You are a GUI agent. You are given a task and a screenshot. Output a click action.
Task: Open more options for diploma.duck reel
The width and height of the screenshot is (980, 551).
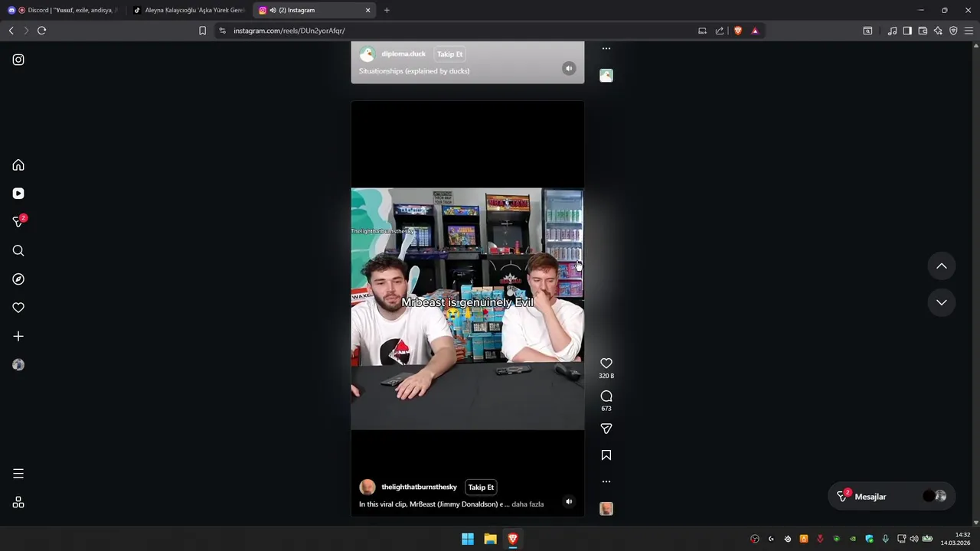pyautogui.click(x=606, y=48)
